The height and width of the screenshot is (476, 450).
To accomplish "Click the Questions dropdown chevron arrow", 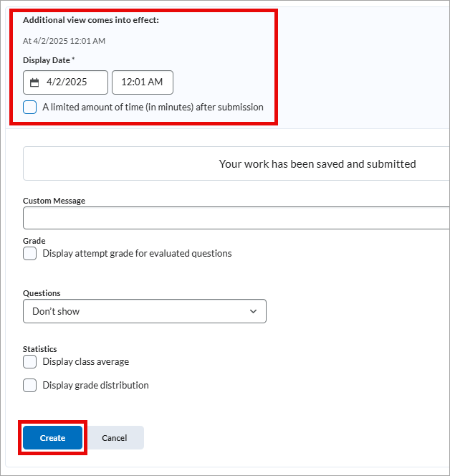I will click(x=253, y=311).
